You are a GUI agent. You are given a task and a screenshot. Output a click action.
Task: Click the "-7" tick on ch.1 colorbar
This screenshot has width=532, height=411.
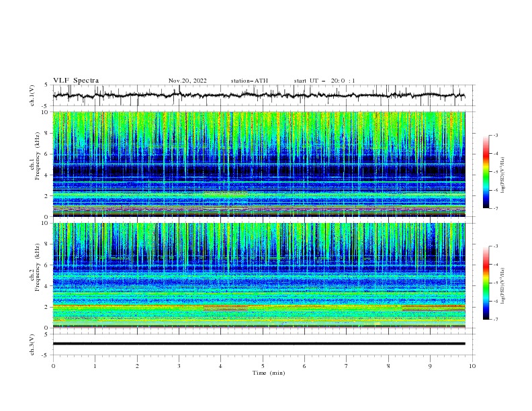pos(495,208)
